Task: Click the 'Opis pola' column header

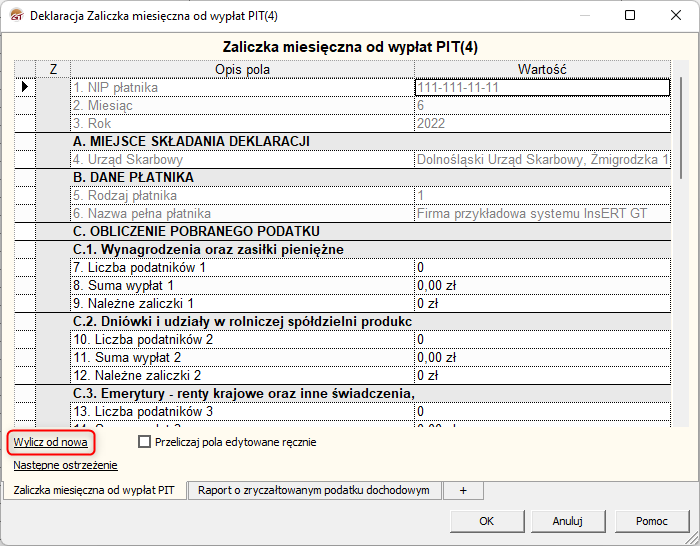Action: pos(242,69)
